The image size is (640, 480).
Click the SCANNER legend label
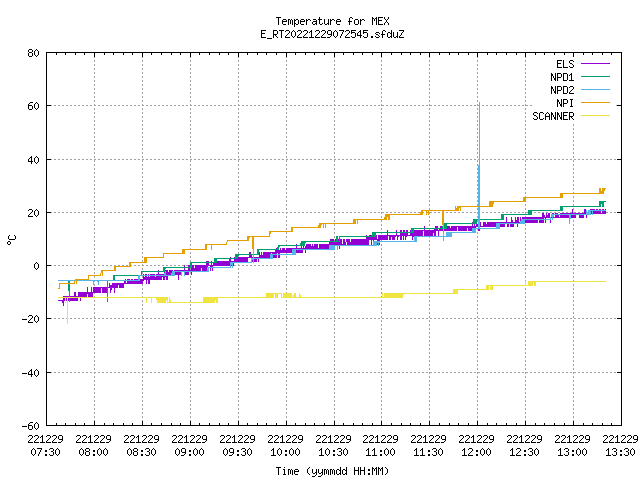553,116
